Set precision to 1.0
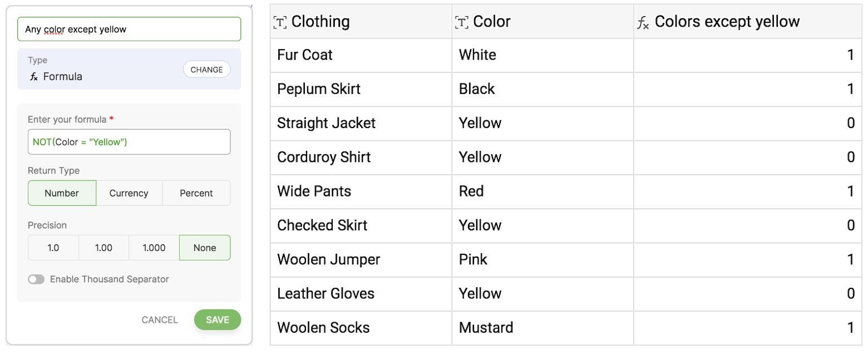 (53, 248)
